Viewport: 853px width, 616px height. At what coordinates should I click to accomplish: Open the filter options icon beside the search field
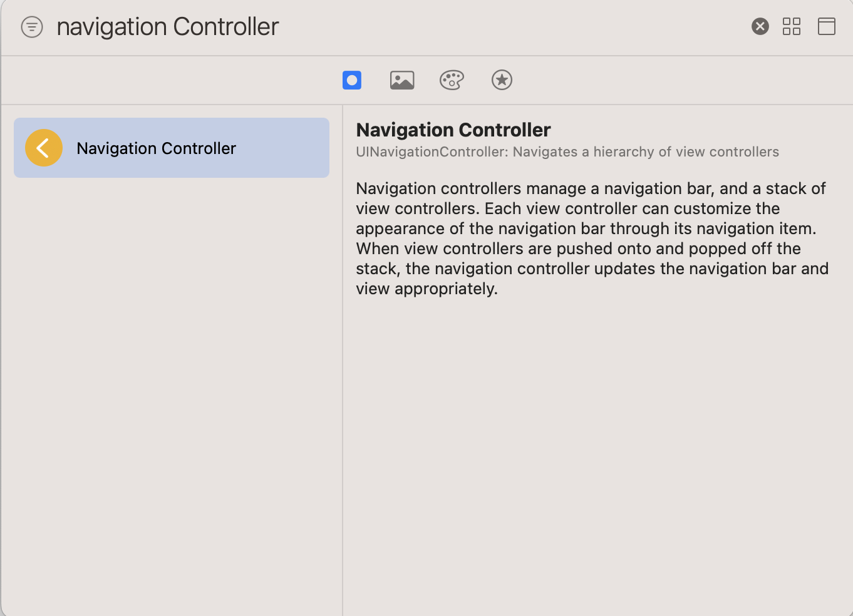click(32, 27)
